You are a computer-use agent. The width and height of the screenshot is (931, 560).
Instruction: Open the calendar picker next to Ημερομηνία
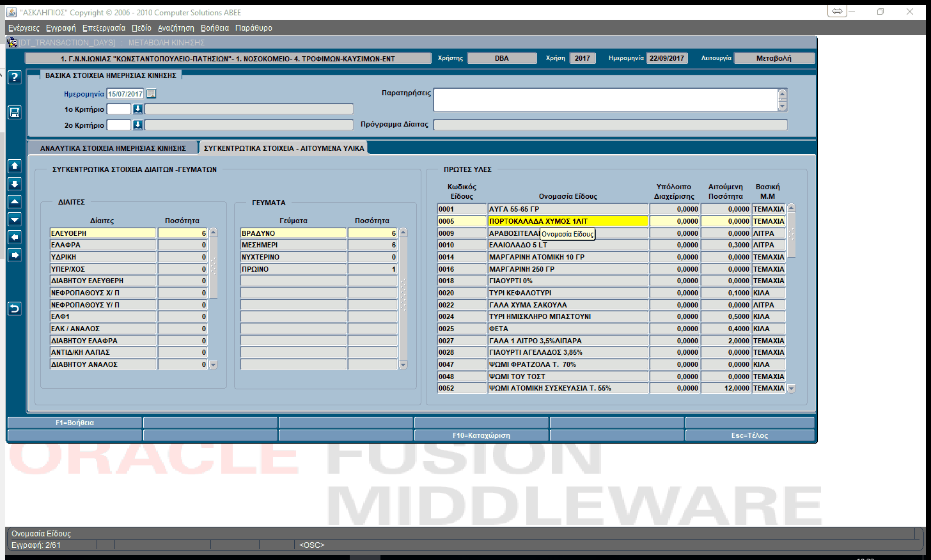coord(151,93)
